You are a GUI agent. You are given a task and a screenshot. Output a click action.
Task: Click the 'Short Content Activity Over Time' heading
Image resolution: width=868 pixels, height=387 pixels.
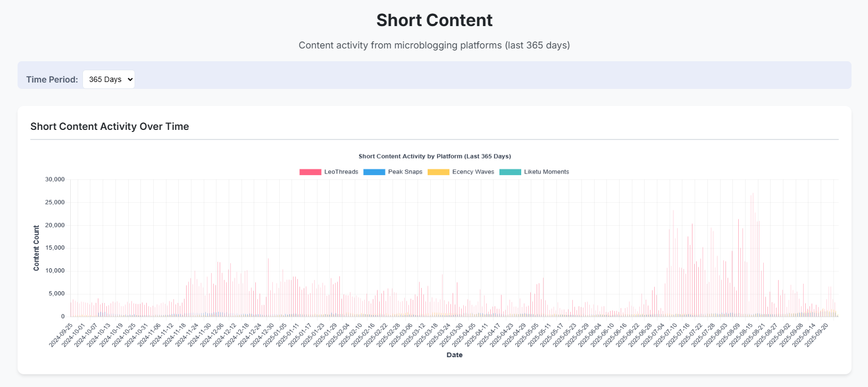[110, 126]
